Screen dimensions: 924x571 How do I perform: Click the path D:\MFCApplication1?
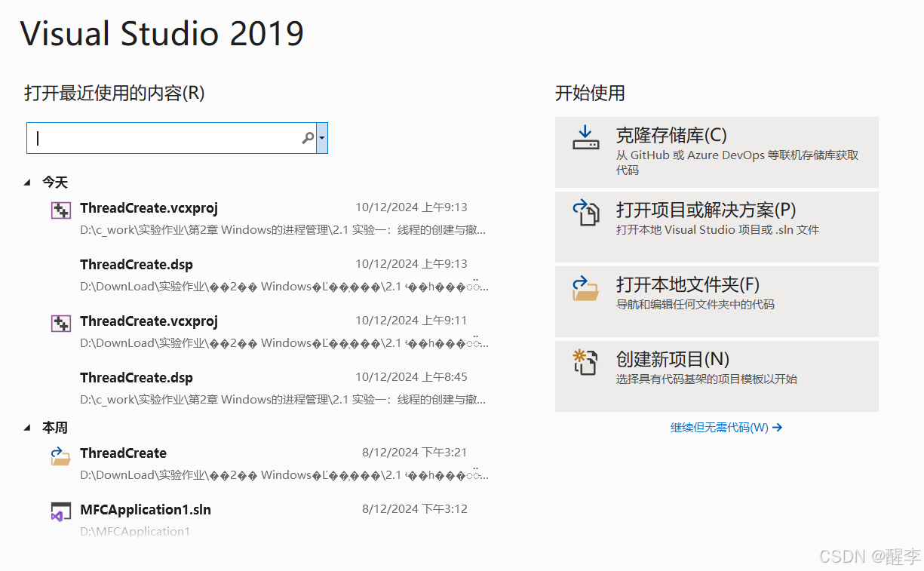[x=135, y=532]
